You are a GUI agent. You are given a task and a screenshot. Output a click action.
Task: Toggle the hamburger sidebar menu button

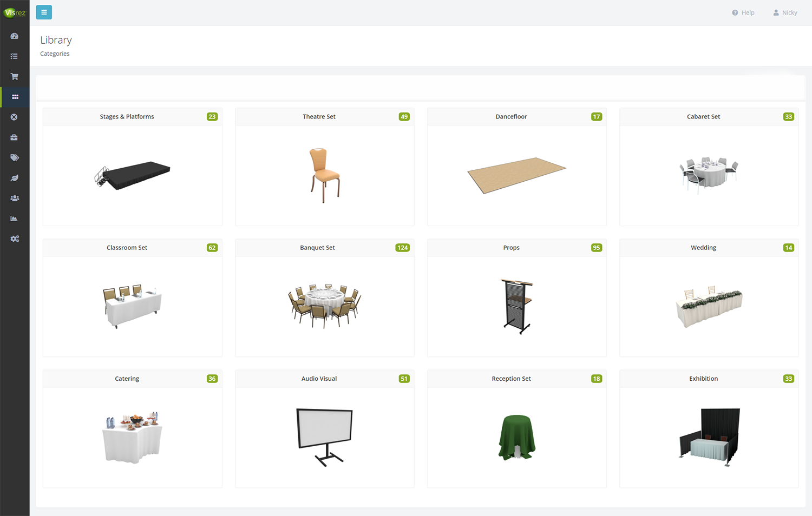(44, 12)
